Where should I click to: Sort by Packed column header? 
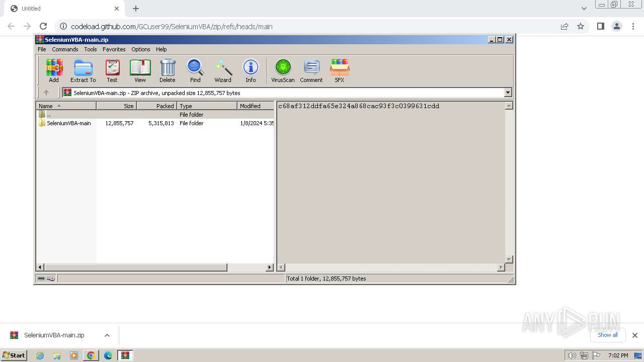(x=156, y=106)
